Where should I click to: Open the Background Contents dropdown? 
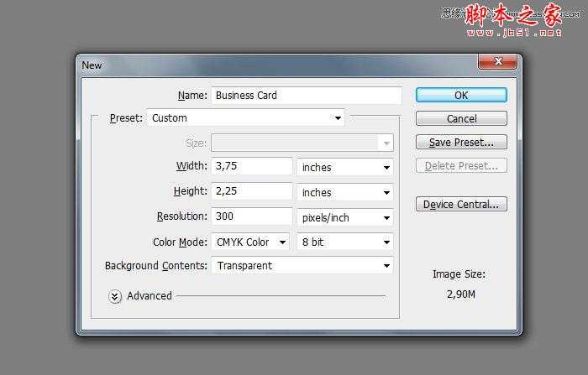(302, 266)
